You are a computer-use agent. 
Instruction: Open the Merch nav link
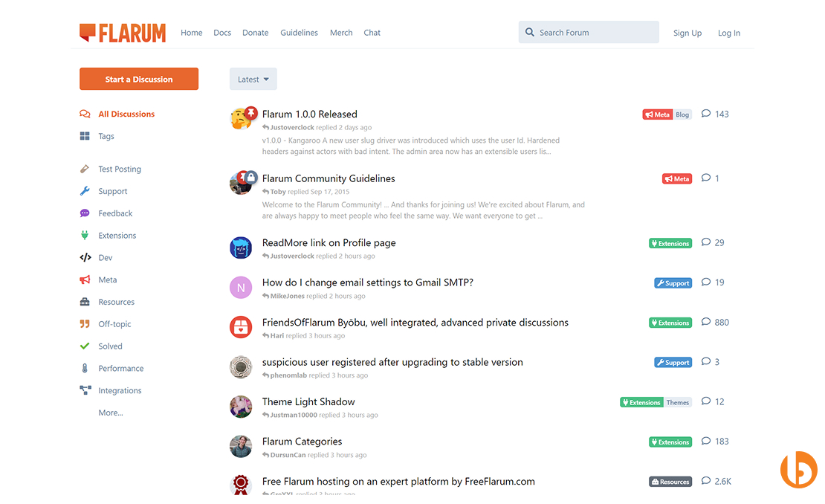click(x=341, y=33)
